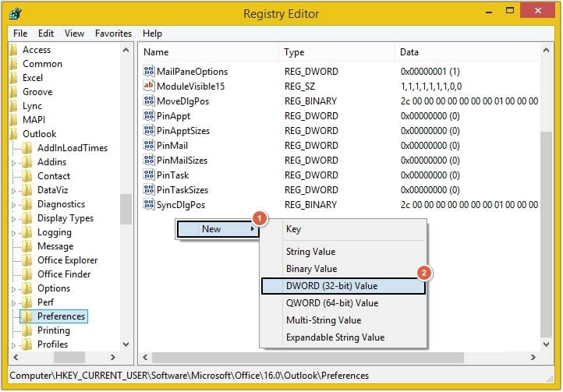Click the Display Types folder icon

point(27,218)
